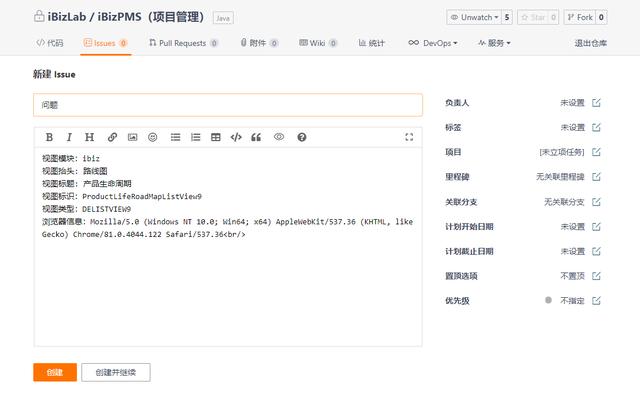Viewport: 640px width, 397px height.
Task: Insert an ordered numbered list
Action: [196, 137]
